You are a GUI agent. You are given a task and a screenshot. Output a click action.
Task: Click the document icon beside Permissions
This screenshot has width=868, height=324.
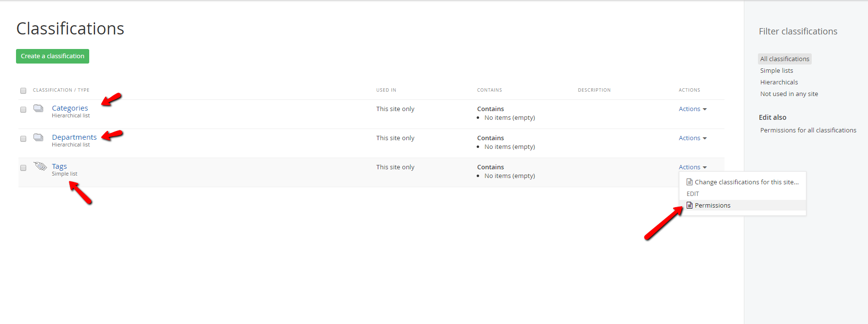pos(690,205)
